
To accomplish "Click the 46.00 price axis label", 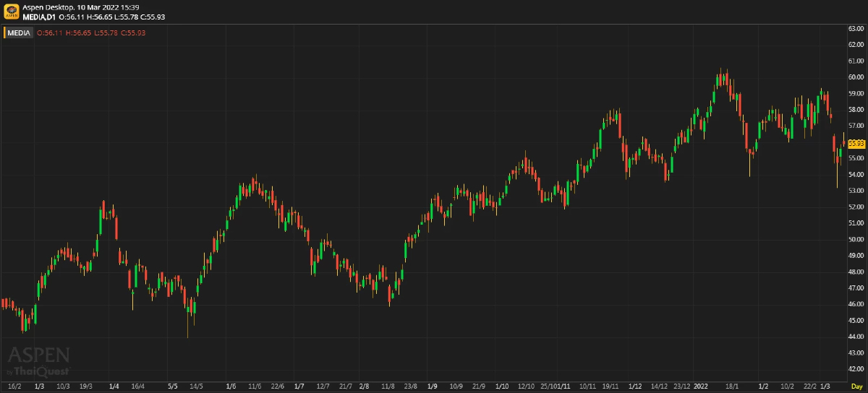I will coord(856,304).
